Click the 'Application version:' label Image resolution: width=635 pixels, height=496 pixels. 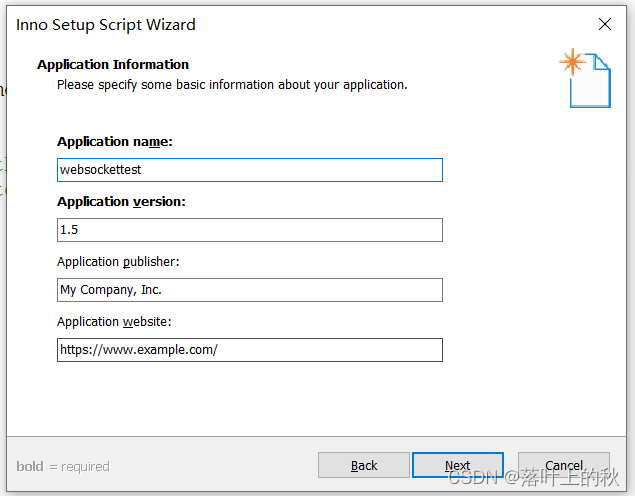click(121, 202)
